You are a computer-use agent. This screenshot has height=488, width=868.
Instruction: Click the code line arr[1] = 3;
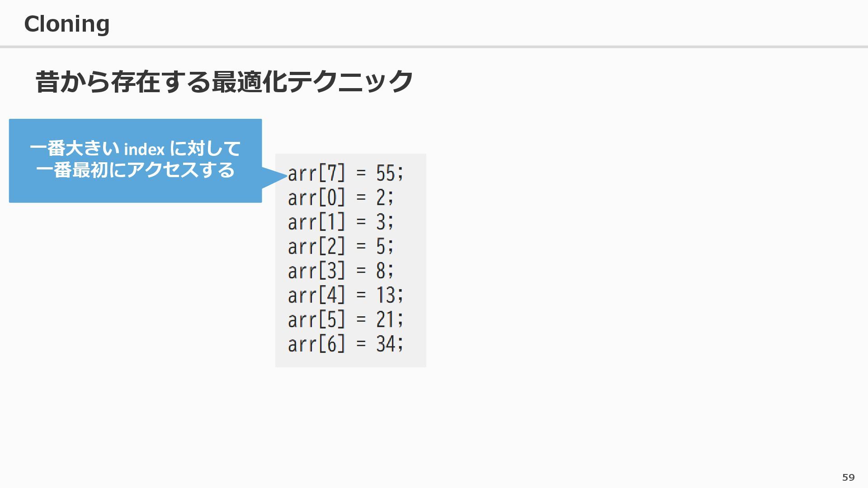coord(340,222)
